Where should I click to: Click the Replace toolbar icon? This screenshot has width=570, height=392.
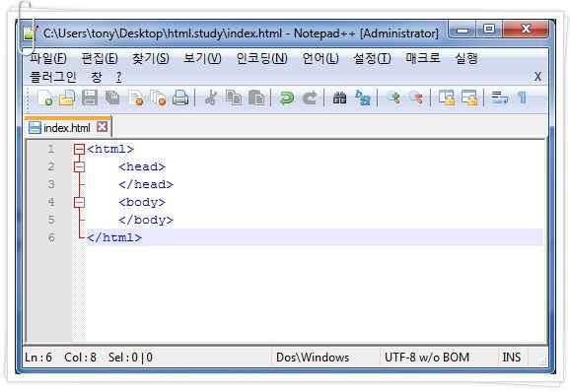(x=363, y=98)
